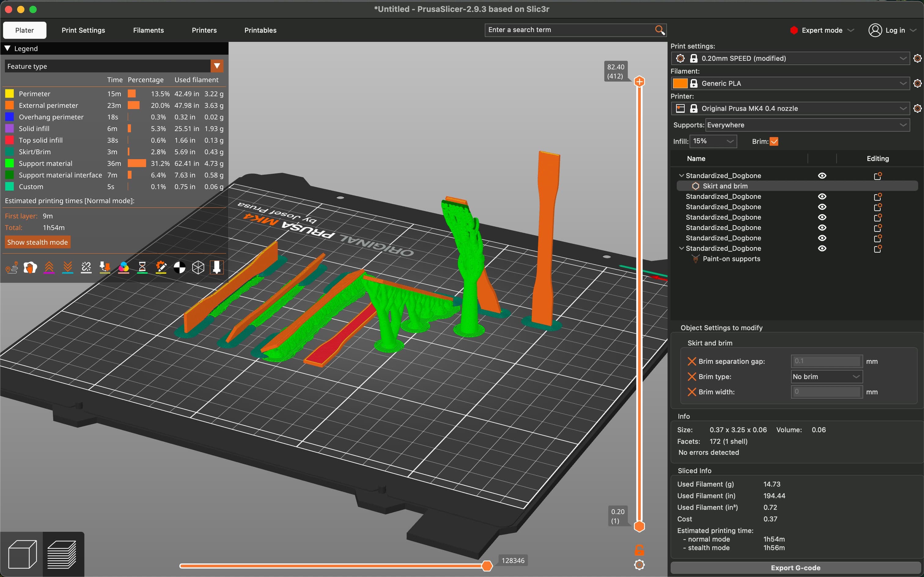Viewport: 924px width, 577px height.
Task: Click Export G-code button
Action: (795, 568)
